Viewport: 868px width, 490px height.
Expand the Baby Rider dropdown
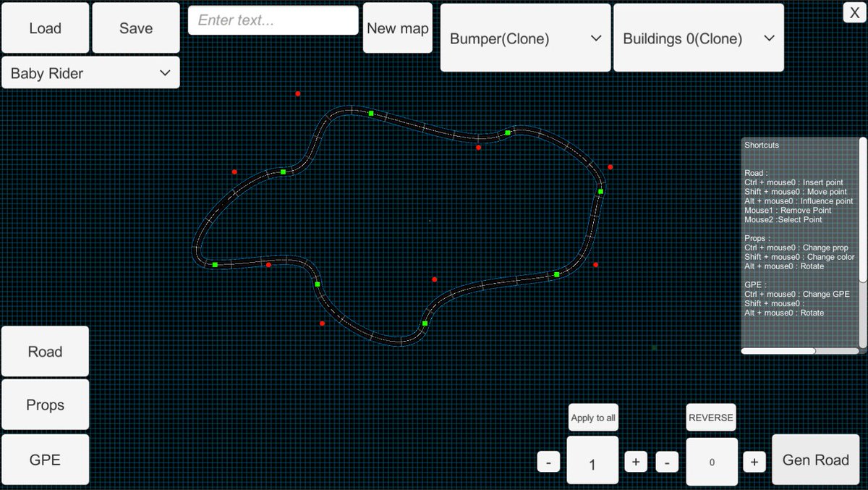90,72
